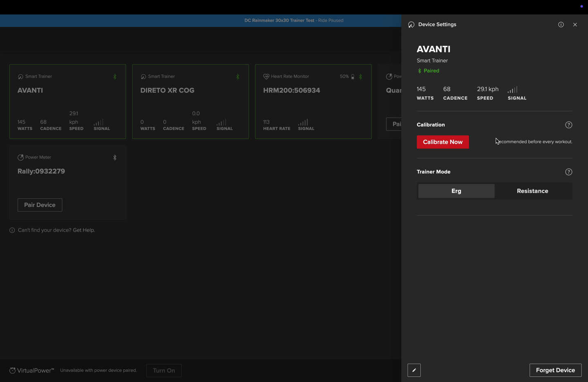Click partially visible power meter icon on Quar card
The image size is (588, 382).
click(389, 76)
